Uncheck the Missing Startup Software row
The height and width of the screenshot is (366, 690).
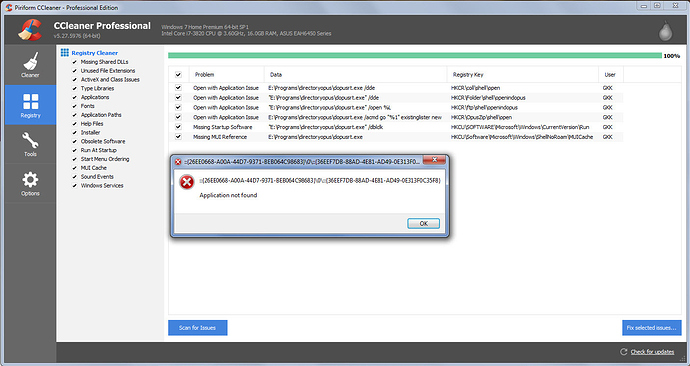click(x=178, y=127)
